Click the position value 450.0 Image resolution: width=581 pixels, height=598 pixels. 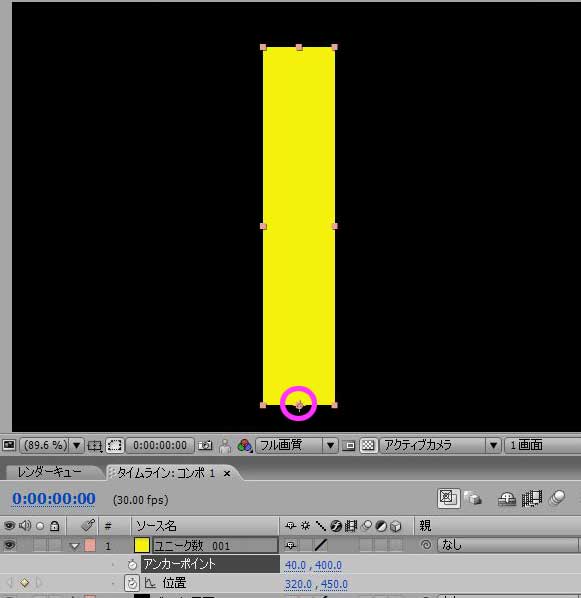[334, 584]
